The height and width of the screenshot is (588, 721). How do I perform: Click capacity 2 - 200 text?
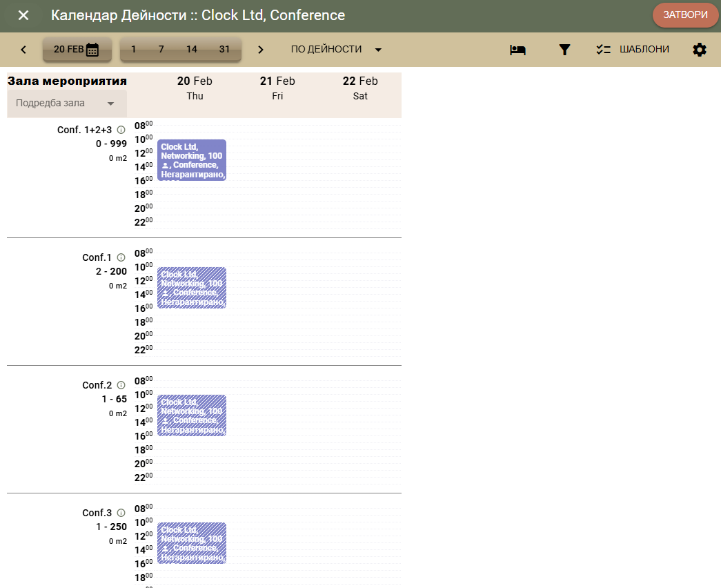(111, 271)
